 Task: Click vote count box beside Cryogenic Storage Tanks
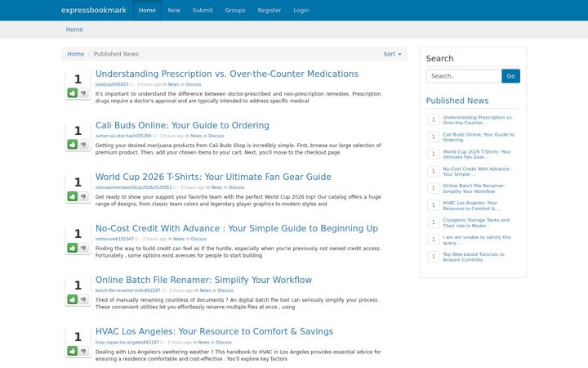(x=434, y=222)
